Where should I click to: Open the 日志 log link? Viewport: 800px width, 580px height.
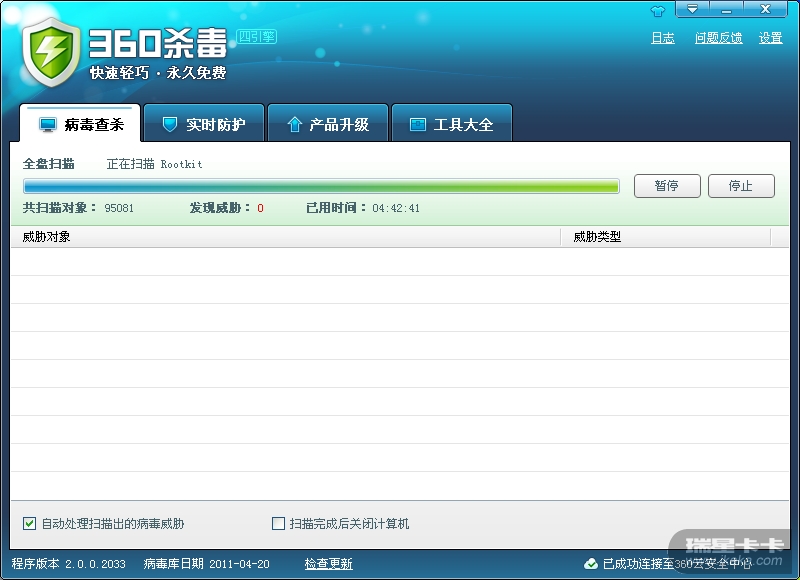[x=663, y=38]
